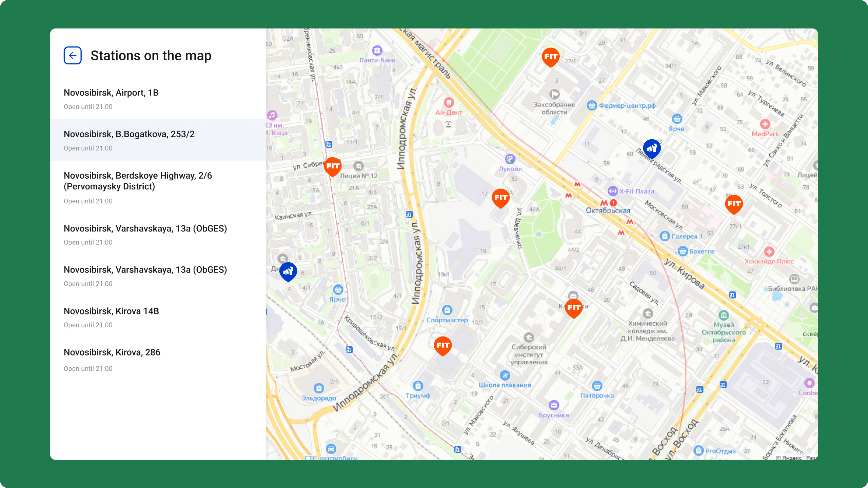Click FIT marker near Заксобрание области

551,57
